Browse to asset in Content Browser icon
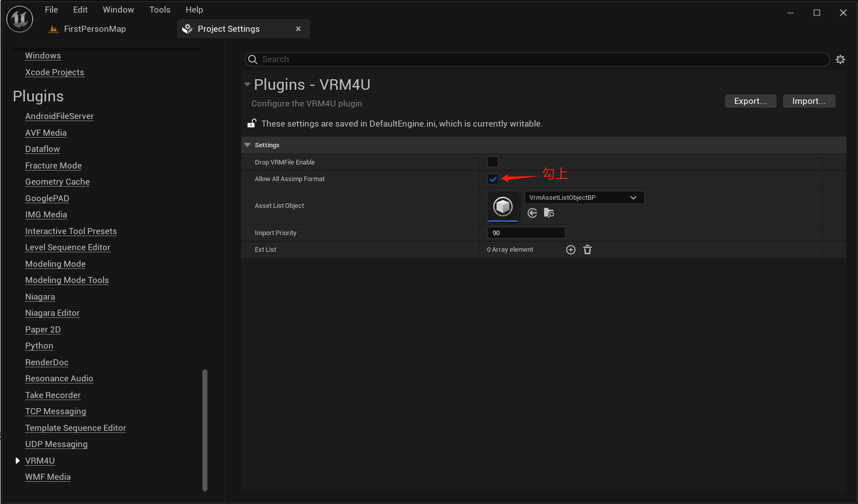The width and height of the screenshot is (858, 504). [549, 213]
